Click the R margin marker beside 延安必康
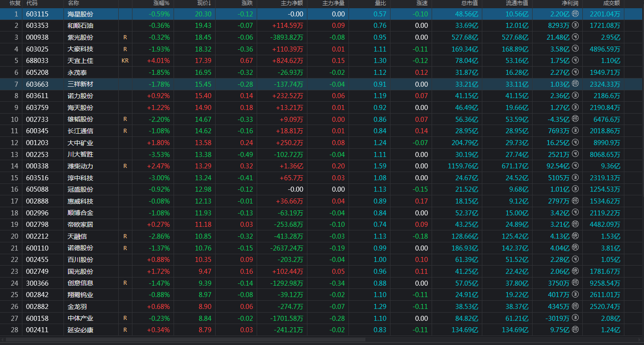Screen dimensions: 644x345 pos(125,329)
